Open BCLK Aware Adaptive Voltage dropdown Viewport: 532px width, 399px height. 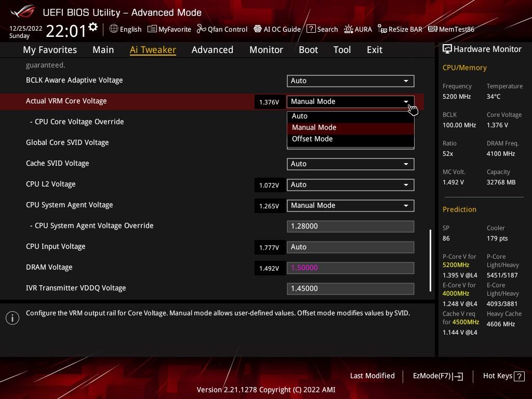351,81
